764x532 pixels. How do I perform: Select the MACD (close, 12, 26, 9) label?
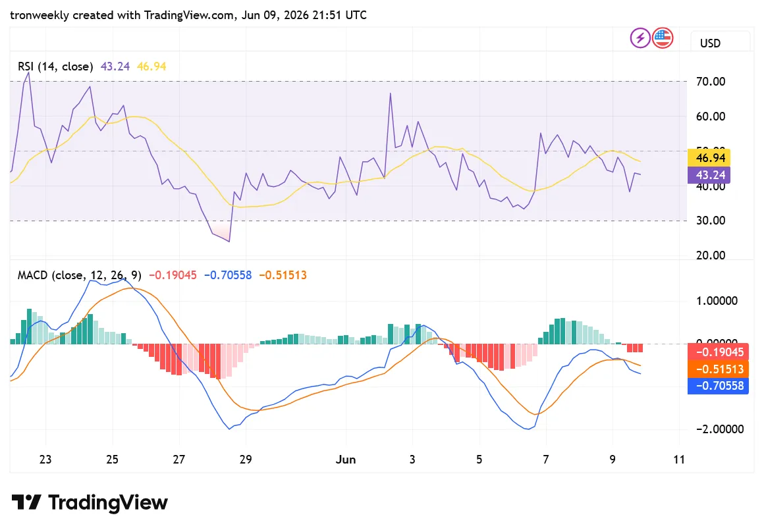coord(80,275)
